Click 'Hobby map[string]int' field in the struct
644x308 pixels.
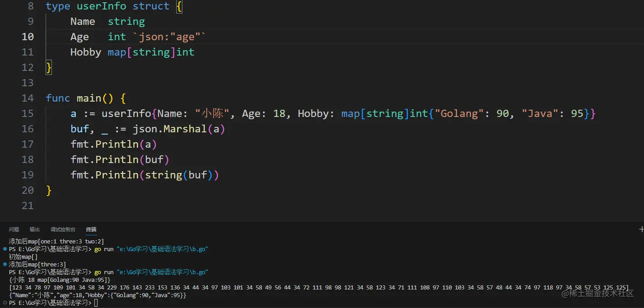tap(132, 52)
